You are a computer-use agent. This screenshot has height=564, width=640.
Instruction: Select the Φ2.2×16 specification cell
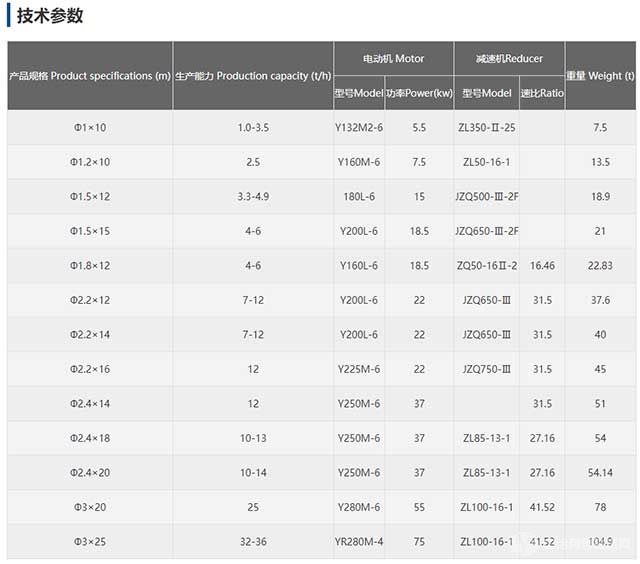(x=90, y=369)
